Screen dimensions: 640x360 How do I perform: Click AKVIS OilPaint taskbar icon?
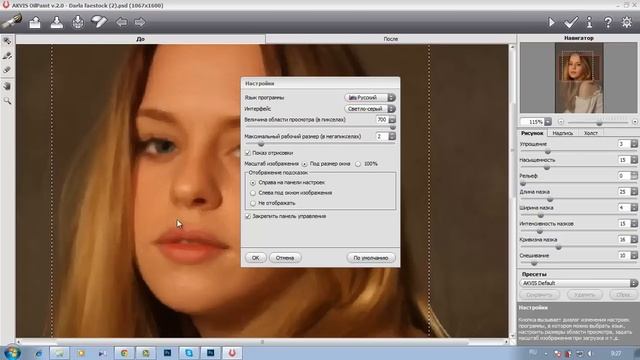pyautogui.click(x=232, y=353)
